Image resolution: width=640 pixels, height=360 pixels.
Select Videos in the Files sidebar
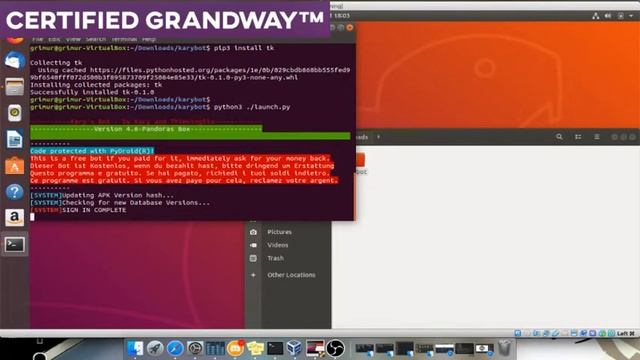278,245
